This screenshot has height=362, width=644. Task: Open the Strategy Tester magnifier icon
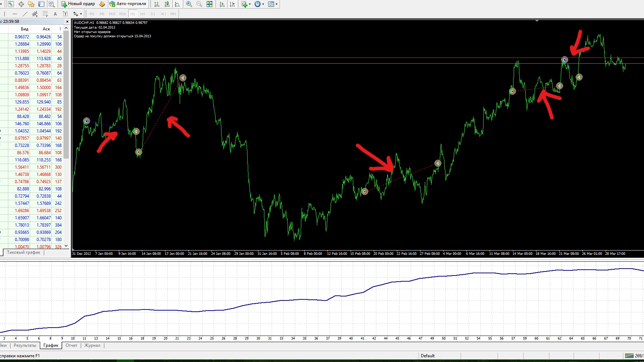pos(51,4)
